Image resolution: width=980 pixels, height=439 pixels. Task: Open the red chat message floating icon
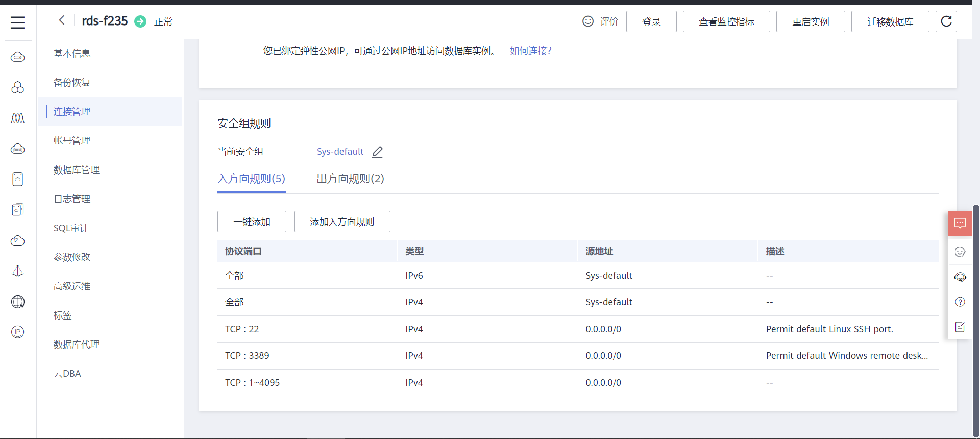pyautogui.click(x=960, y=224)
